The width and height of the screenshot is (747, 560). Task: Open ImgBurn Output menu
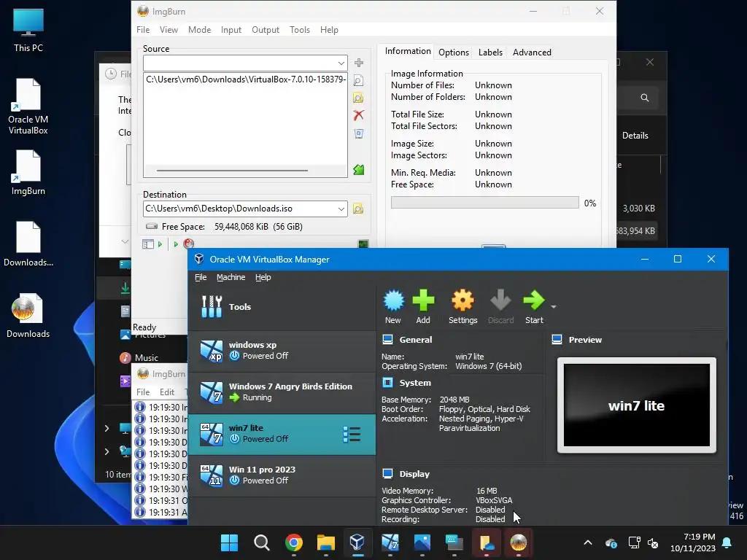(x=266, y=29)
